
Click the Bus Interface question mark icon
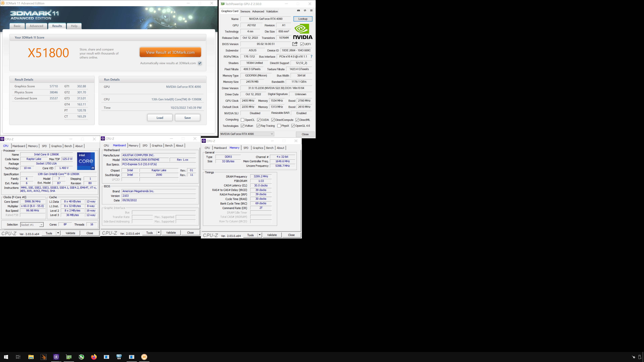pyautogui.click(x=311, y=57)
